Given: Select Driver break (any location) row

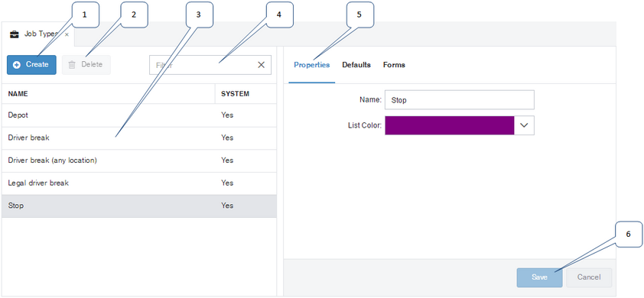Looking at the screenshot, I should point(139,160).
